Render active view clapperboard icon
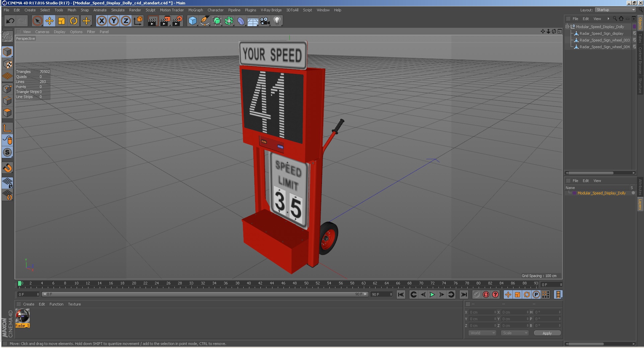The width and height of the screenshot is (644, 348). tap(153, 21)
